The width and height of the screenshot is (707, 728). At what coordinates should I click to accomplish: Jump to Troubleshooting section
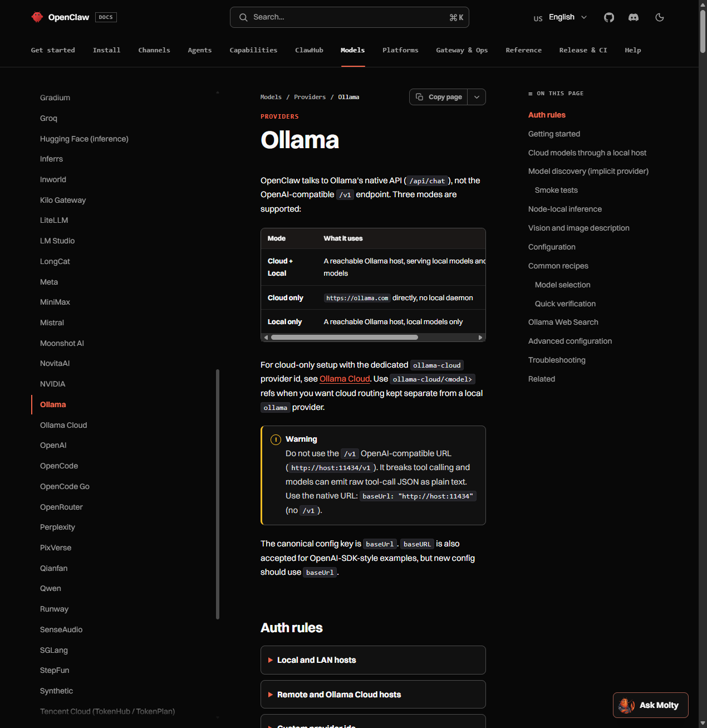pyautogui.click(x=557, y=360)
